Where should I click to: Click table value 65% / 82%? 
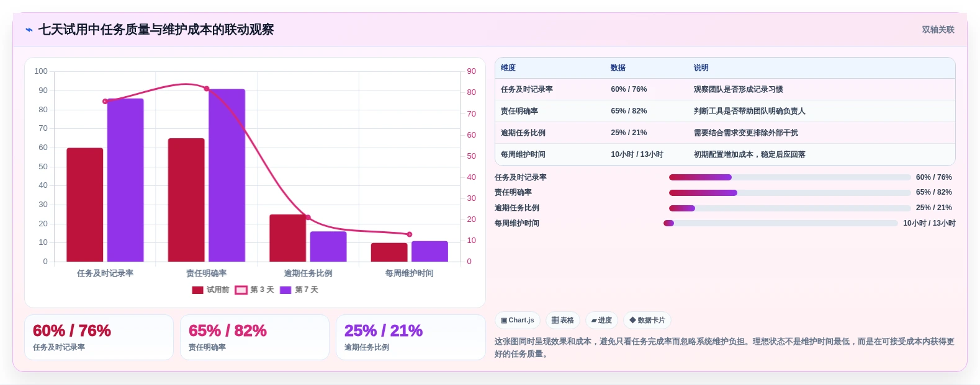[x=629, y=111]
